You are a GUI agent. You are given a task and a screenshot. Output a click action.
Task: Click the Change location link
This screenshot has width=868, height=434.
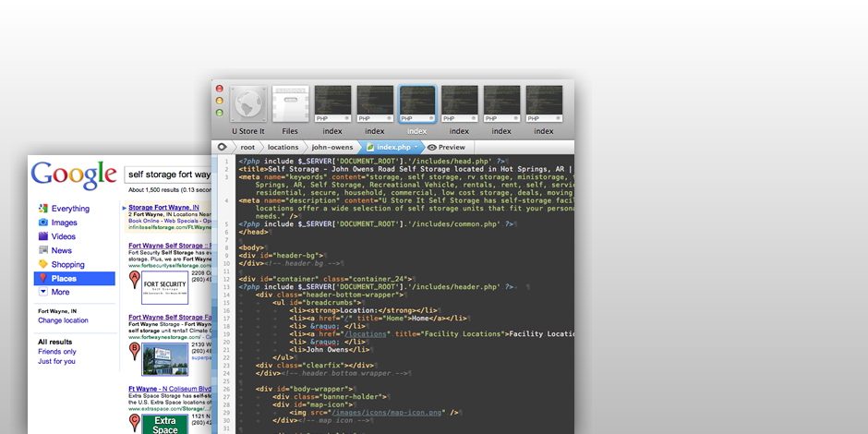[63, 320]
